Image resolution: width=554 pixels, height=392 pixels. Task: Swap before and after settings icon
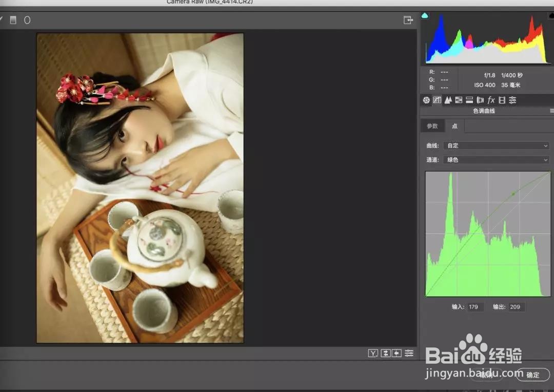[x=385, y=353]
